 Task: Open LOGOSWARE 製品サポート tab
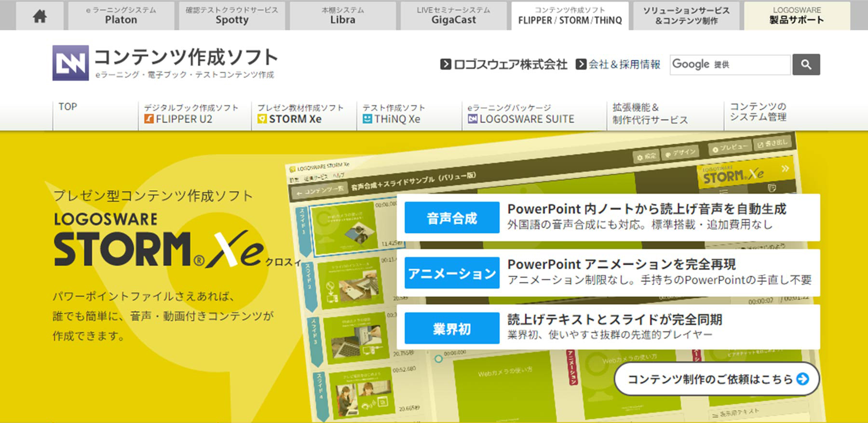pyautogui.click(x=797, y=16)
